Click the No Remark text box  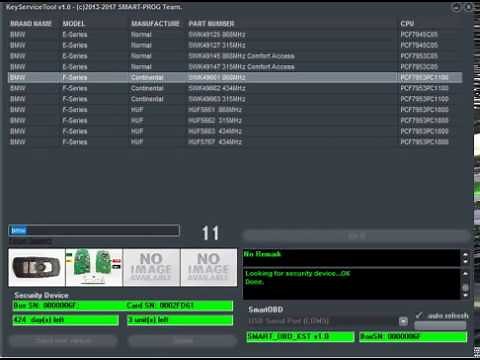pyautogui.click(x=352, y=257)
